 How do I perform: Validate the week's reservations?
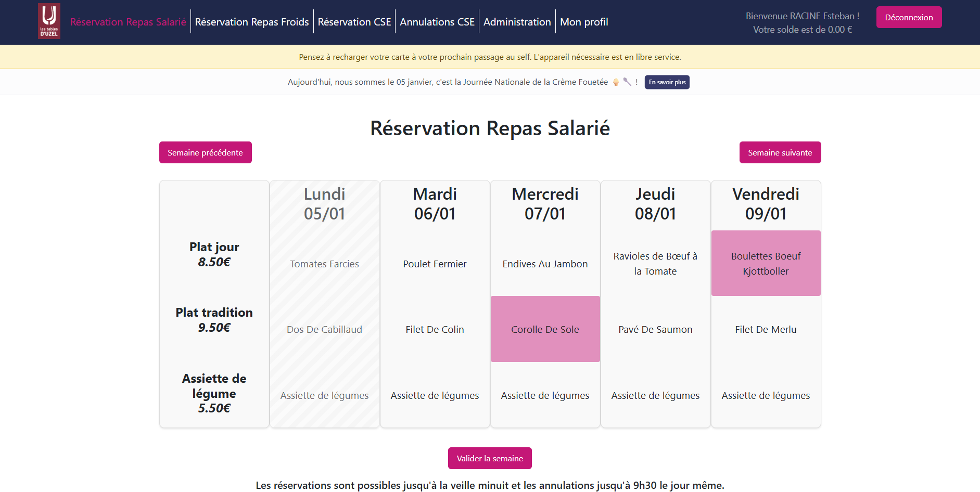489,458
